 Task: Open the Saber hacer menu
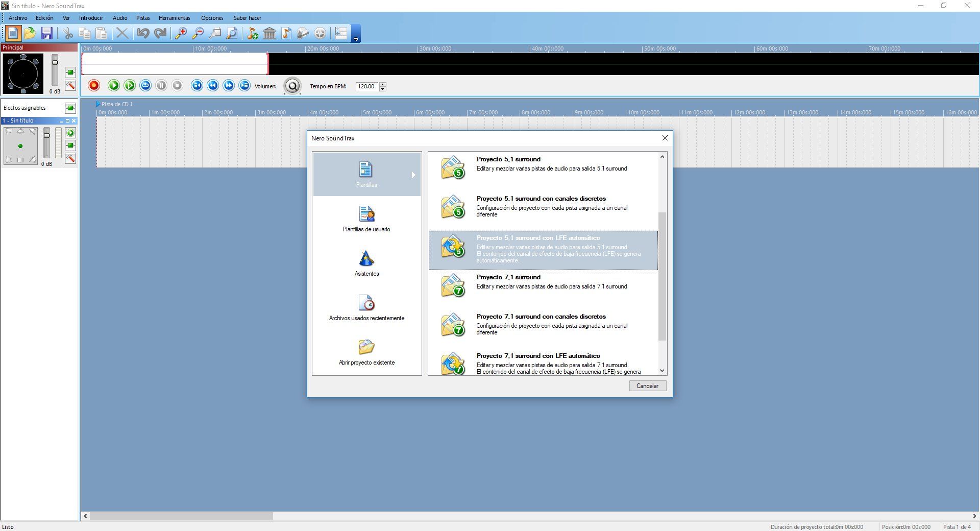point(248,18)
